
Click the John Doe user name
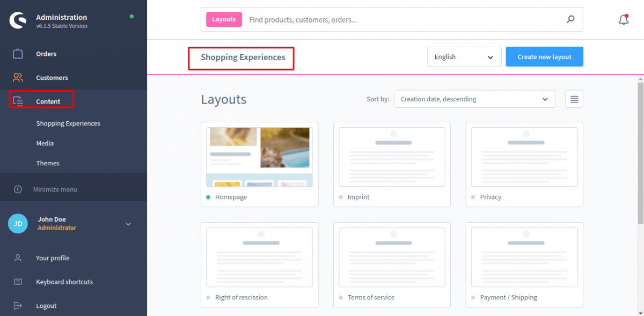click(52, 219)
